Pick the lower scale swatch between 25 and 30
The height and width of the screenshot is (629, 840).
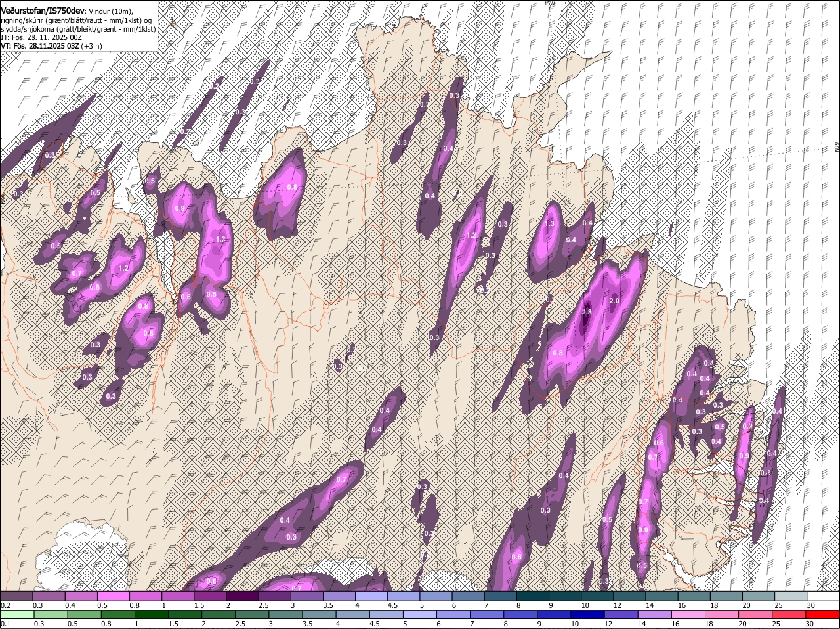click(x=790, y=615)
